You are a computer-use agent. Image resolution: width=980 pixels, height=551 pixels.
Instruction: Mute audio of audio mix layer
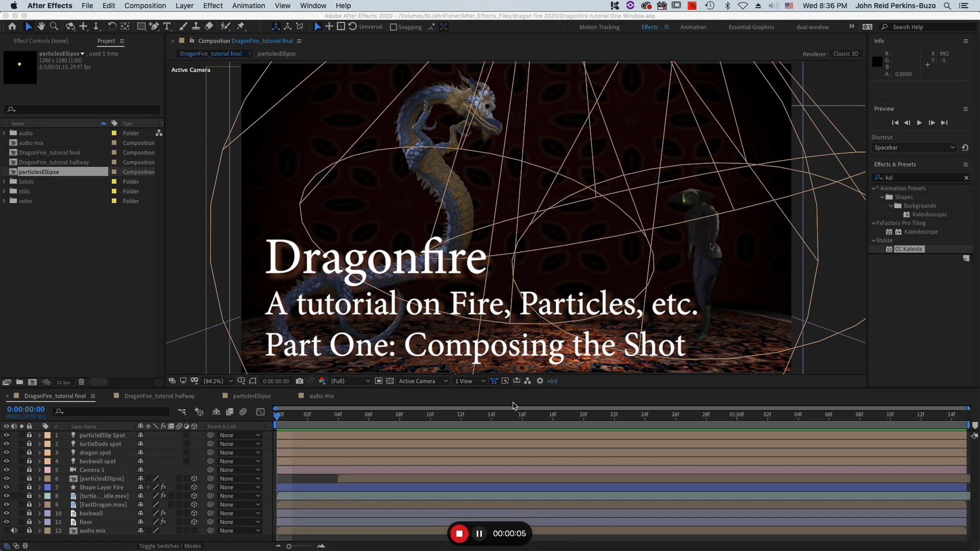click(x=14, y=531)
